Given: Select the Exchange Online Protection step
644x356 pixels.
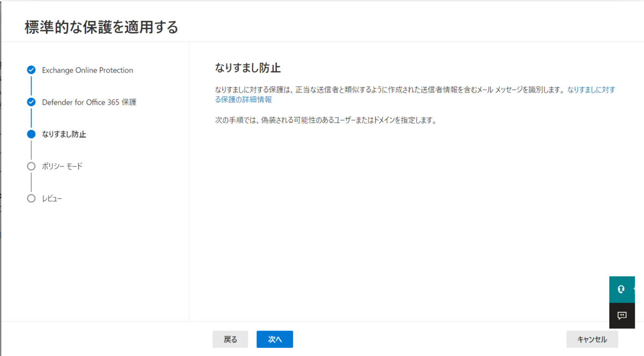Looking at the screenshot, I should [x=87, y=70].
